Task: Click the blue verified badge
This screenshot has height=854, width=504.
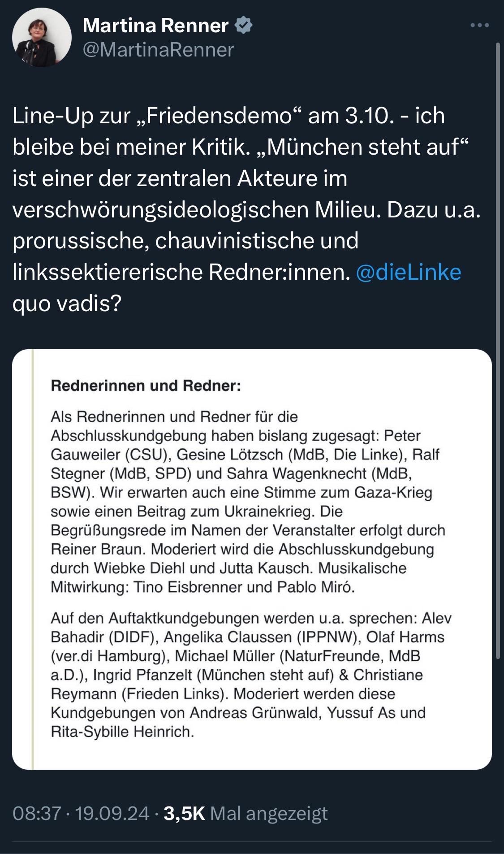Action: coord(244,26)
